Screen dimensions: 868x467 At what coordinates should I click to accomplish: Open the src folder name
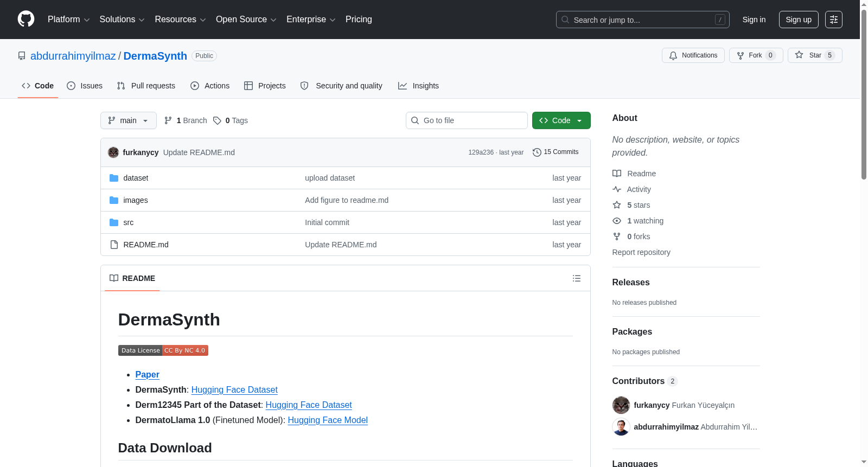[x=129, y=222]
